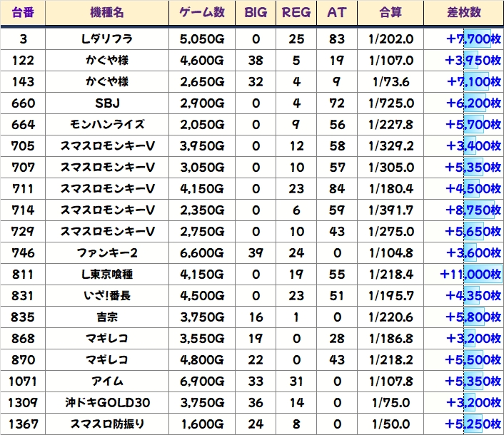Select machine number 811 cell
The image size is (504, 435).
(x=23, y=275)
